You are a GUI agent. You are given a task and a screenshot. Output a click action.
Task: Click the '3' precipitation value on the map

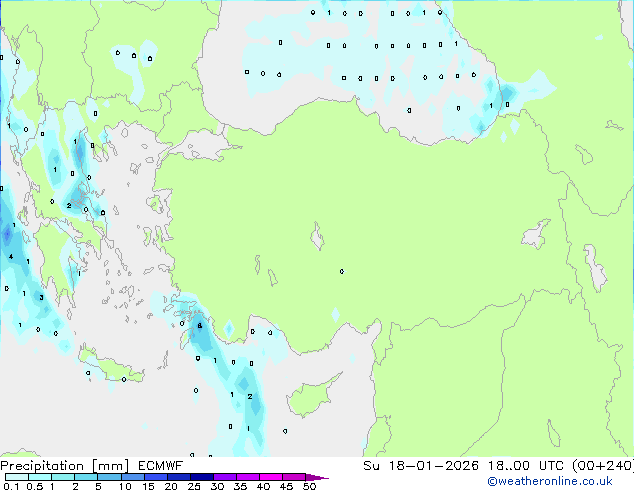(x=41, y=298)
